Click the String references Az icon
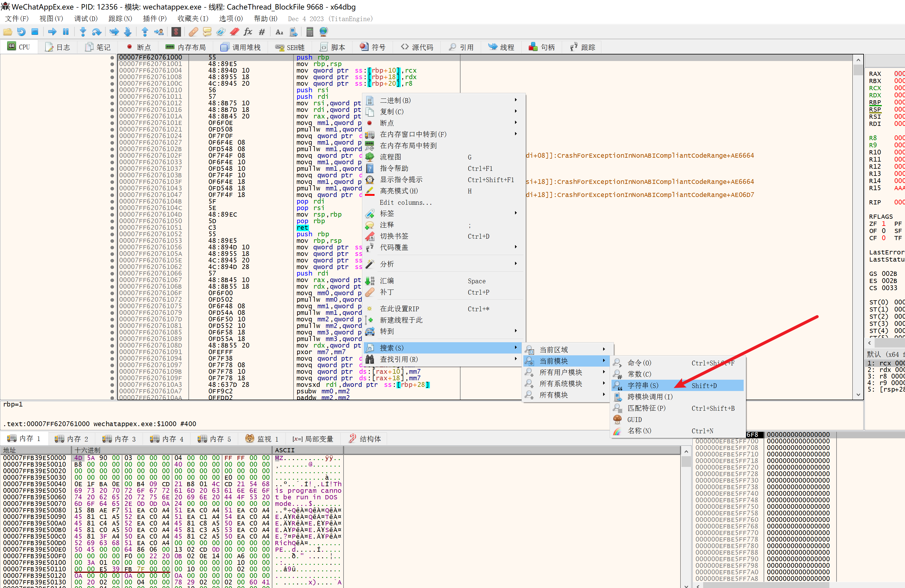The height and width of the screenshot is (588, 905). click(x=279, y=32)
